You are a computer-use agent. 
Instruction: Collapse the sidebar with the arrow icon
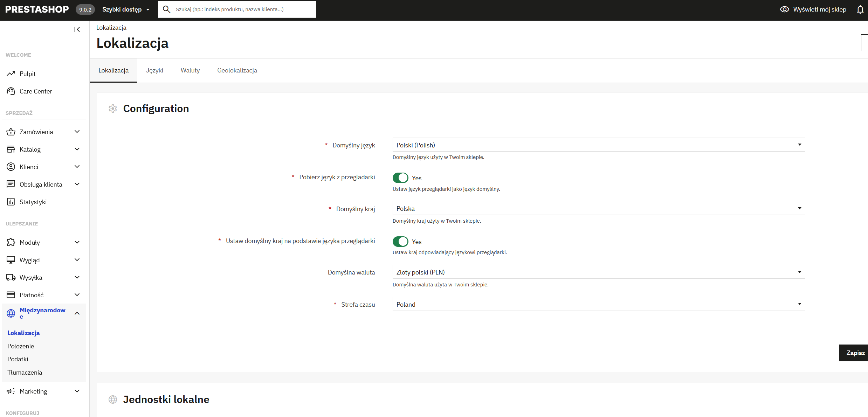pyautogui.click(x=77, y=29)
